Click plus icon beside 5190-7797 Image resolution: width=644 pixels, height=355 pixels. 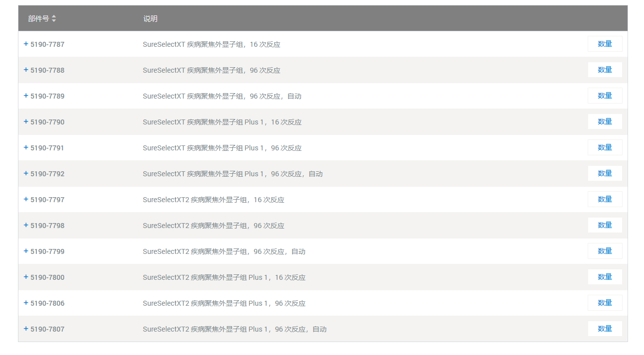point(26,199)
